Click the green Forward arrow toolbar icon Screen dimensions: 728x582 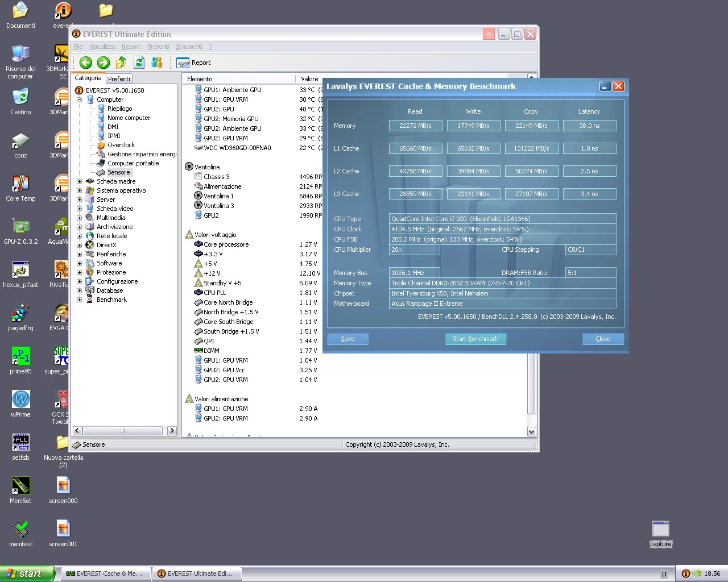[104, 63]
